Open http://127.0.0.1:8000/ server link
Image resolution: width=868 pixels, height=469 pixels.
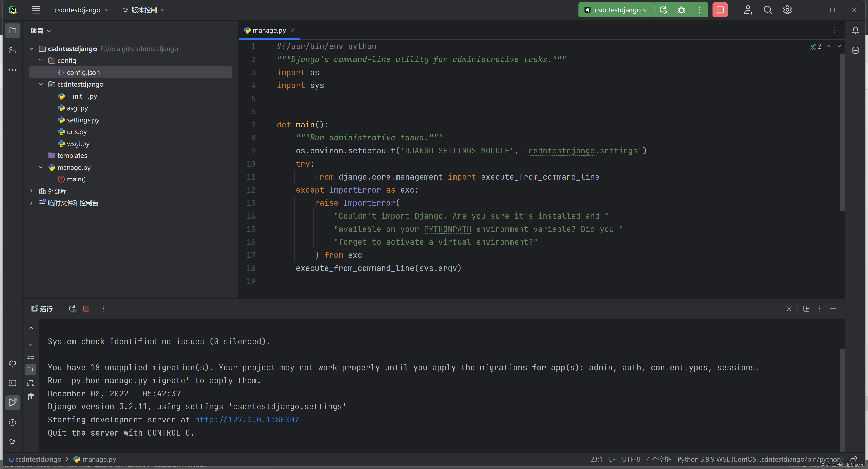point(247,420)
